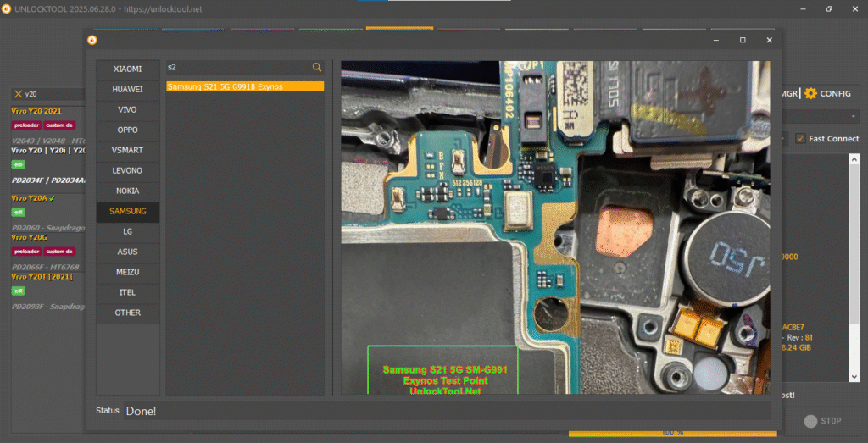Click the edl tag under Vivo Y20T [2021]
The height and width of the screenshot is (443, 868).
coord(19,291)
